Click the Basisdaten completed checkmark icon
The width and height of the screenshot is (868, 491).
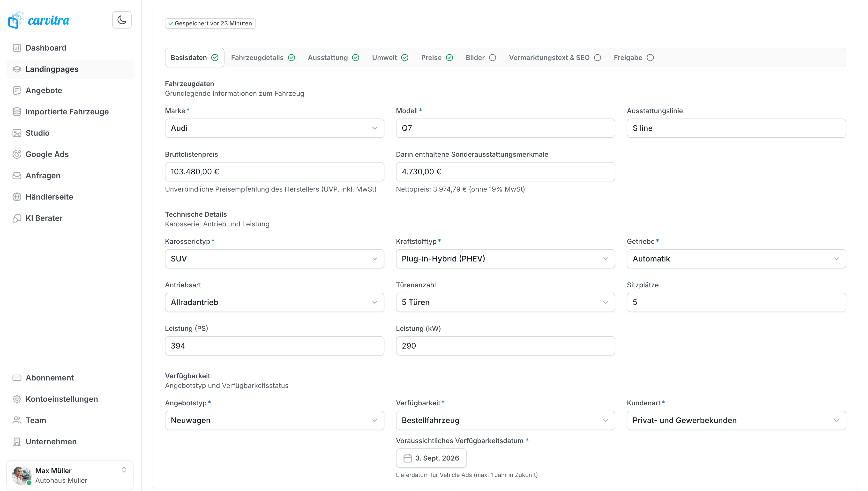coord(215,58)
